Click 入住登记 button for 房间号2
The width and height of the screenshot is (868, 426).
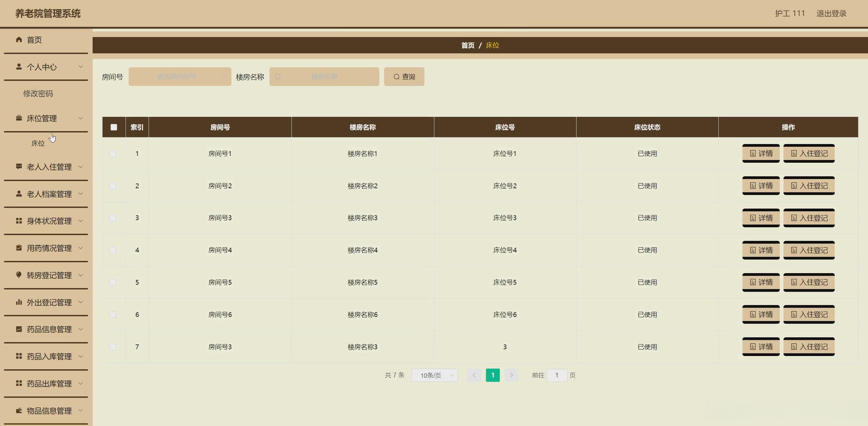809,186
